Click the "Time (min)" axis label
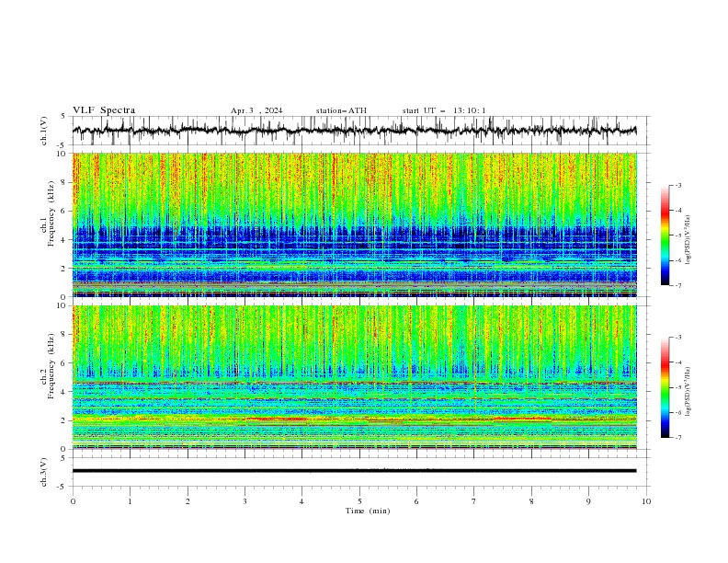Viewport: 728px width, 563px height. pyautogui.click(x=368, y=511)
